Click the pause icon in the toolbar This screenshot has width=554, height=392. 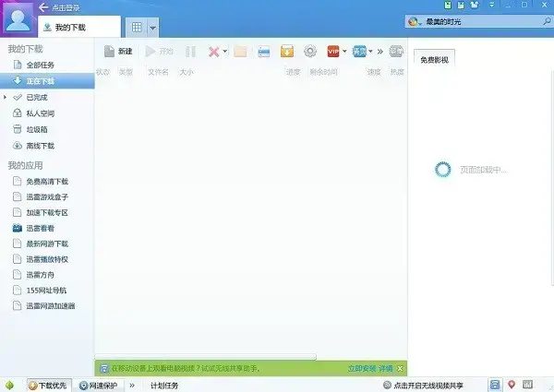tap(190, 52)
